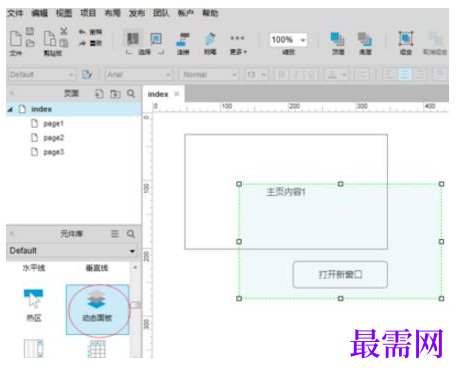The image size is (462, 375).
Task: Open the 发布 menu
Action: [x=137, y=13]
